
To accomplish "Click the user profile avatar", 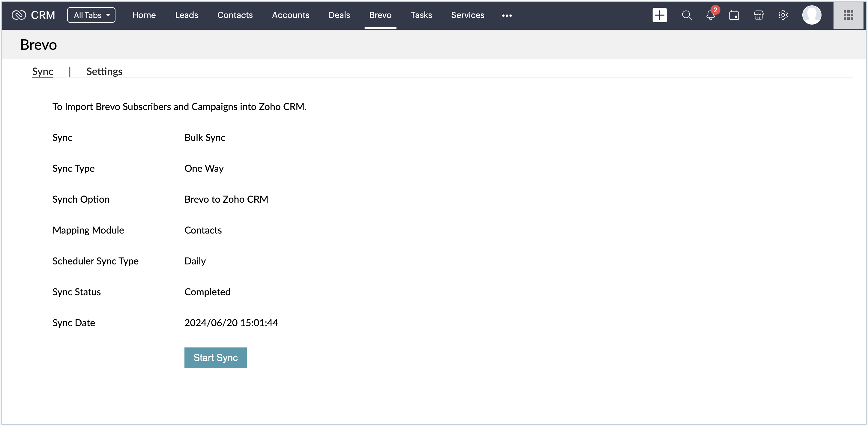I will pyautogui.click(x=811, y=15).
